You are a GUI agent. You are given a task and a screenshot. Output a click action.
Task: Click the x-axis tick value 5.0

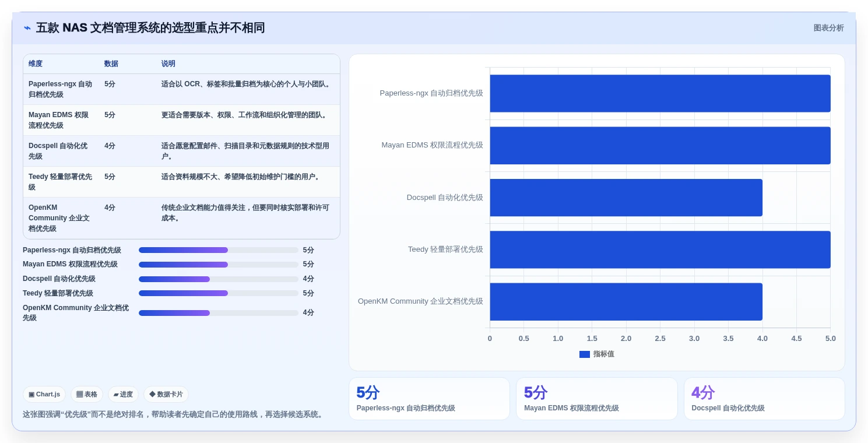[x=831, y=339]
